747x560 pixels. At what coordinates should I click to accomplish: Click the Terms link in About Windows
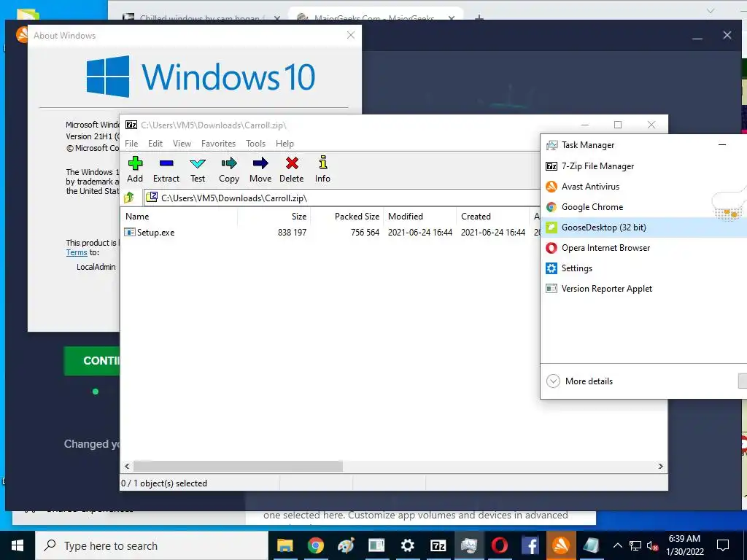77,252
